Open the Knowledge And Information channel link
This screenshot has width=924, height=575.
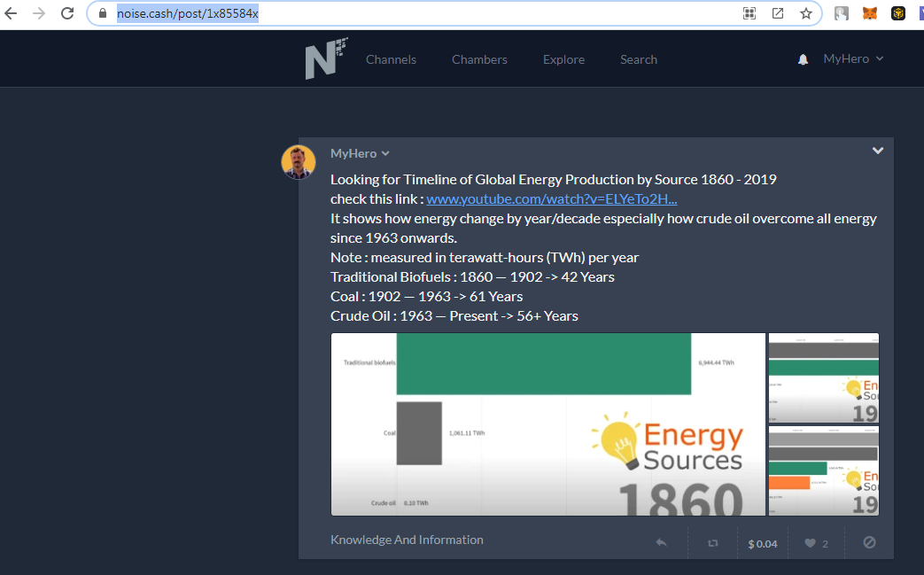pyautogui.click(x=407, y=540)
